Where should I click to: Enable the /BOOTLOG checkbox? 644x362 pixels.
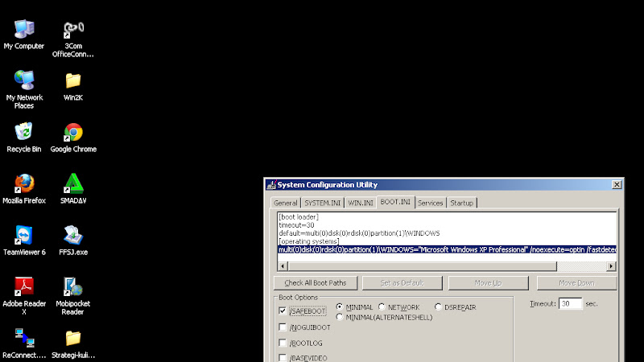tap(283, 343)
